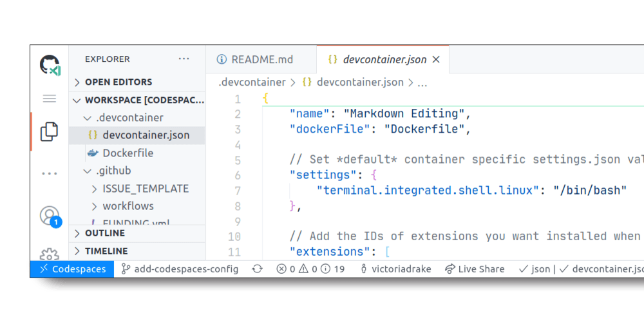Click line number 11 in gutter
Image resolution: width=644 pixels, height=322 pixels.
234,252
